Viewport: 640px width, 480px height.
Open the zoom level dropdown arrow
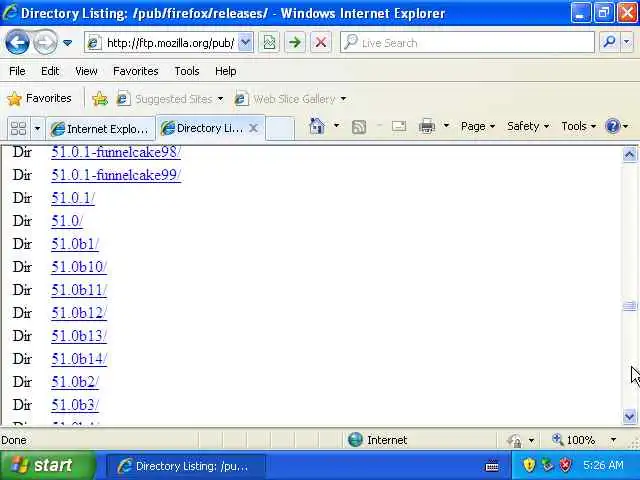click(x=613, y=440)
